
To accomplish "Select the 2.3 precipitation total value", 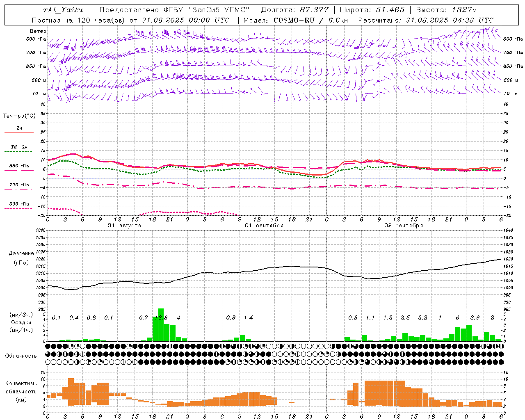I will click(422, 317).
